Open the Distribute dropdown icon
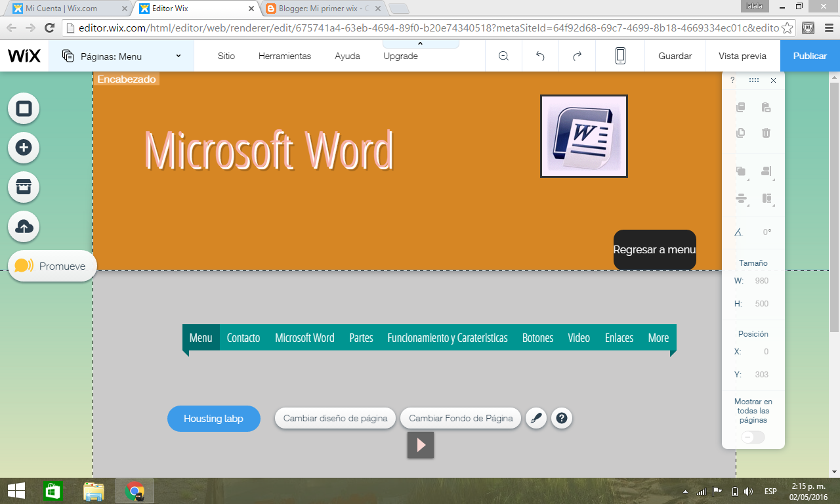The height and width of the screenshot is (504, 840). pyautogui.click(x=742, y=199)
